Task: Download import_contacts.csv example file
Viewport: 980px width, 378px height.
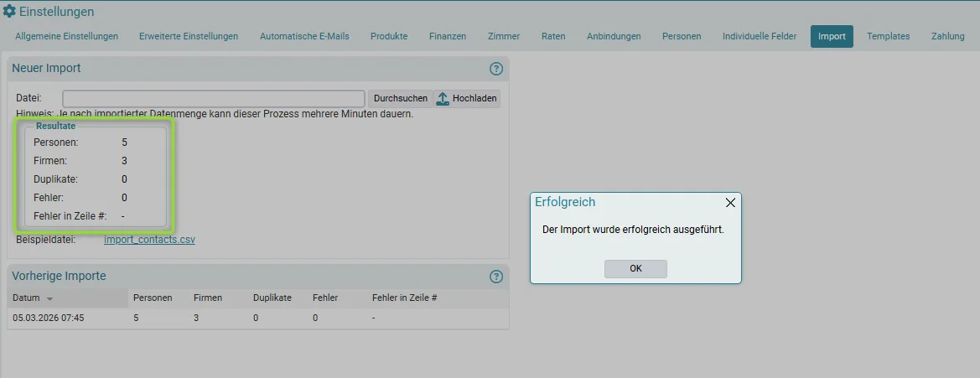Action: pyautogui.click(x=149, y=240)
